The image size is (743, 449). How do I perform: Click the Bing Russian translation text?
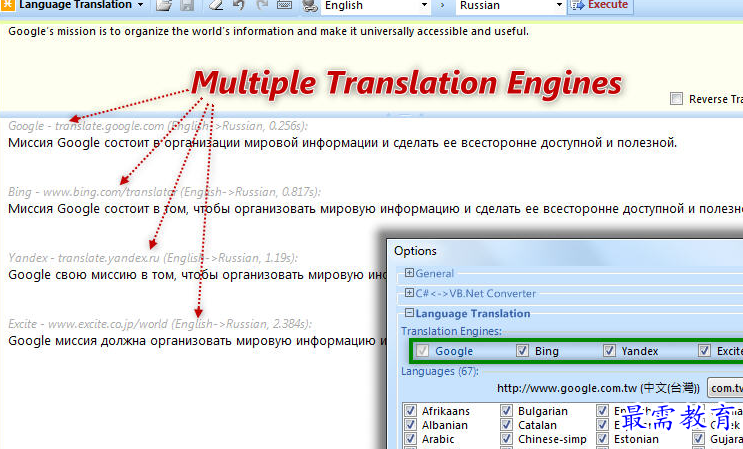point(375,209)
